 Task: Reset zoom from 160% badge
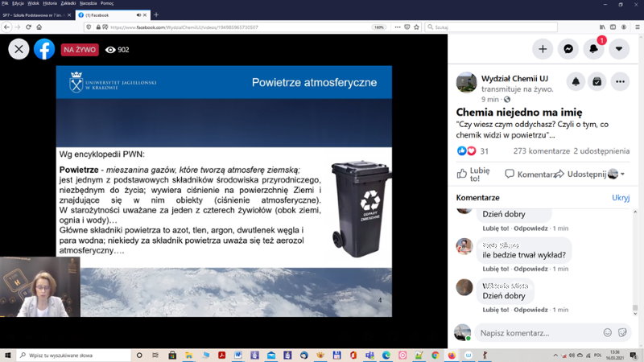(x=378, y=27)
